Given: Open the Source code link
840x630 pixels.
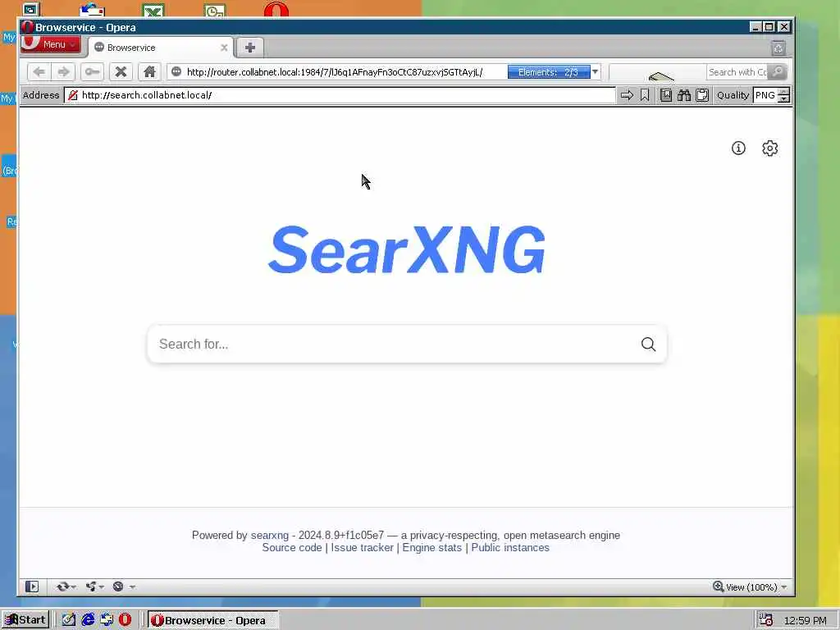Looking at the screenshot, I should [292, 547].
